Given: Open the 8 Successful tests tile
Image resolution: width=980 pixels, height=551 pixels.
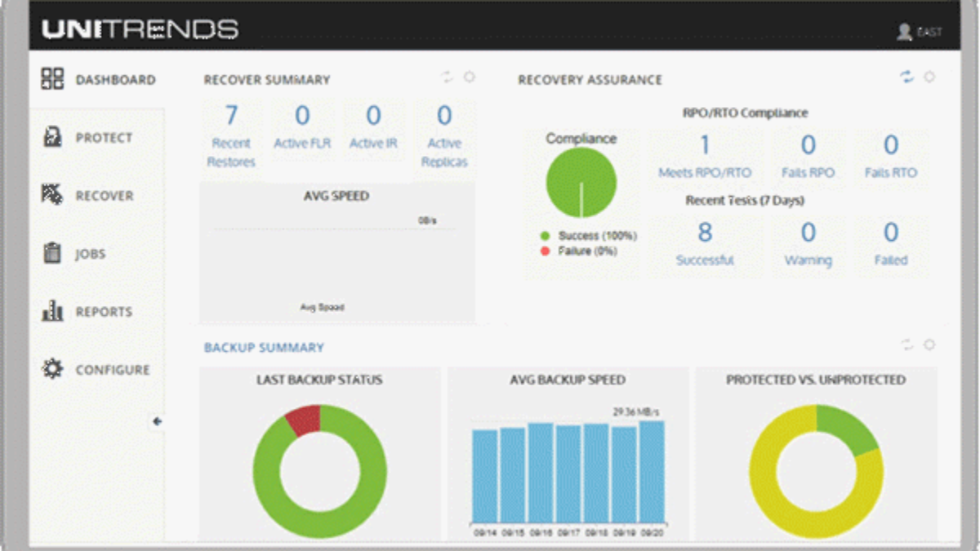Looking at the screenshot, I should click(705, 244).
